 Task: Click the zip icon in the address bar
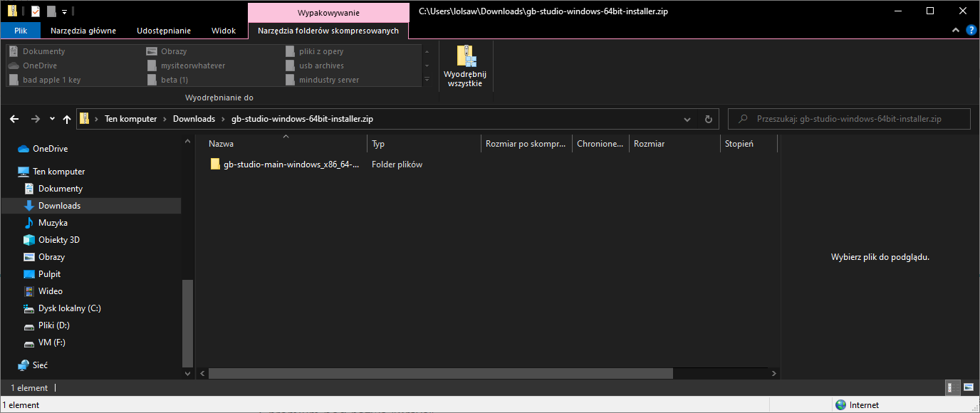pyautogui.click(x=85, y=119)
